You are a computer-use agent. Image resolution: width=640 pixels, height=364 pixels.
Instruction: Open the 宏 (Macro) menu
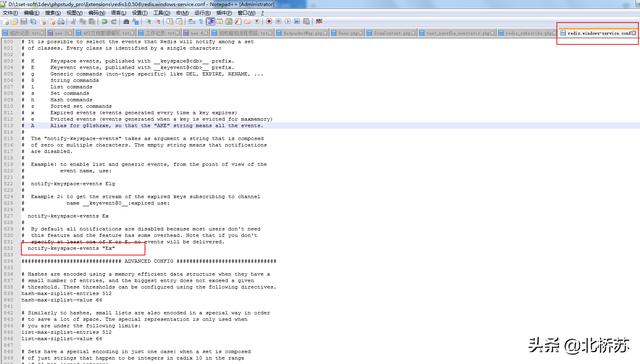(x=182, y=13)
